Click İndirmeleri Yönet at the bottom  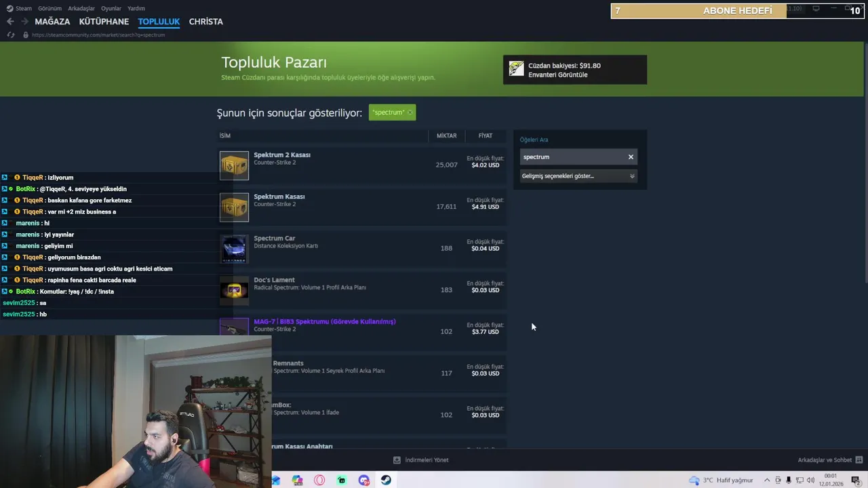(x=427, y=460)
